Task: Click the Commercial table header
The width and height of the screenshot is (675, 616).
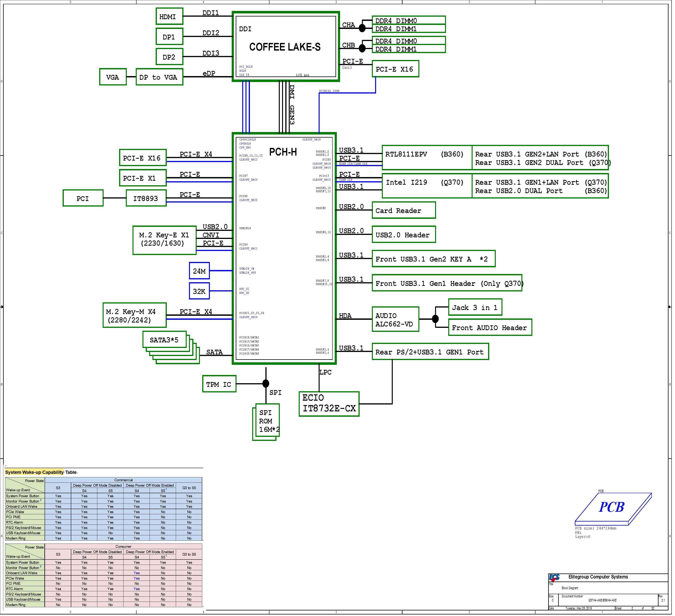Action: (123, 480)
